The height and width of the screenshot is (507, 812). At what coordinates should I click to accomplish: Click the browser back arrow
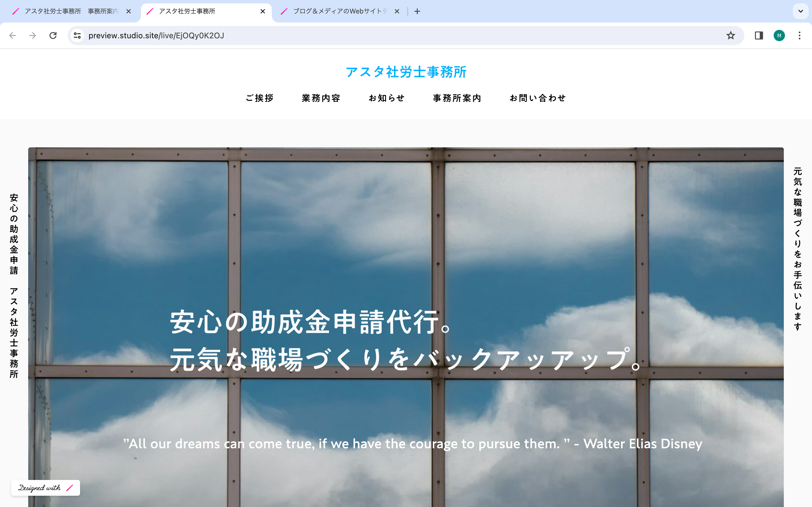12,35
